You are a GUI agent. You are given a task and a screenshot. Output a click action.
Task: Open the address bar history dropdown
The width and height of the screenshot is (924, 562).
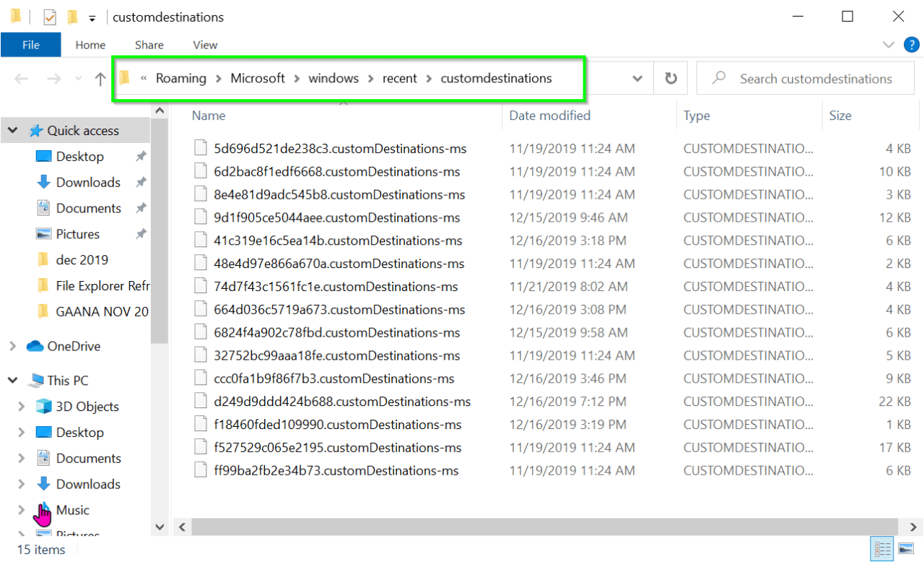[637, 78]
